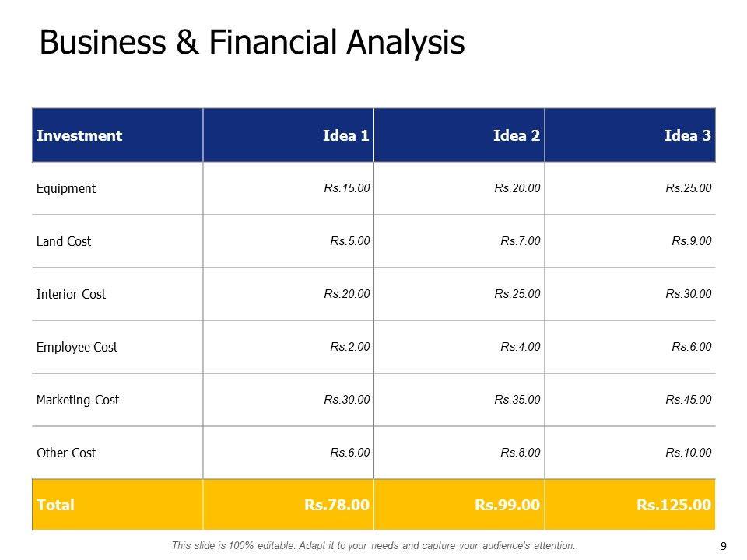The width and height of the screenshot is (747, 560).
Task: Click the slide number 9
Action: 724,546
